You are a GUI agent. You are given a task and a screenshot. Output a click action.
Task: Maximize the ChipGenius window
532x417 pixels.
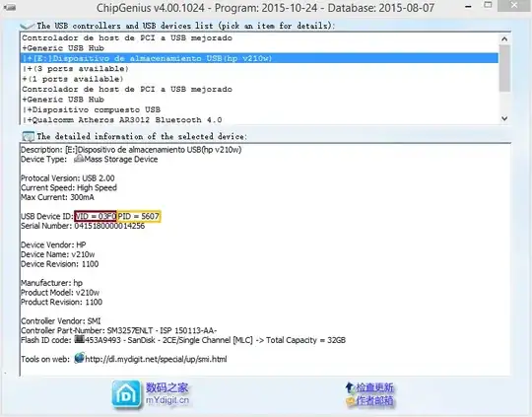[x=488, y=5]
